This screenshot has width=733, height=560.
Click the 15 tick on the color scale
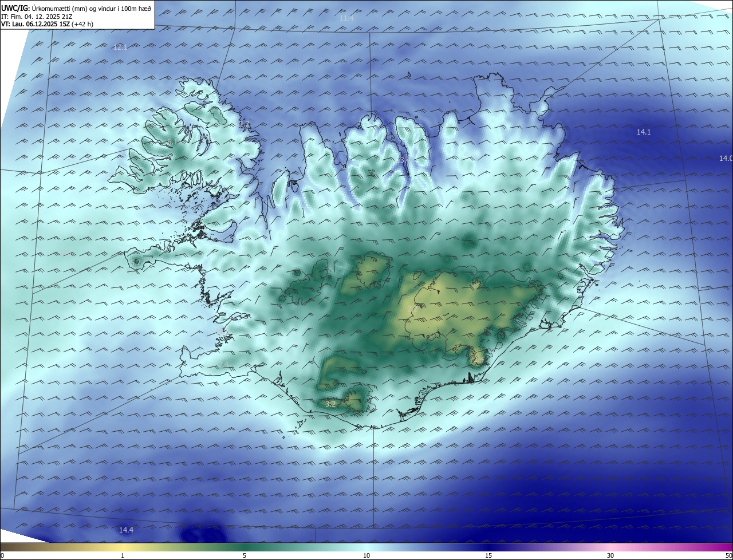488,555
